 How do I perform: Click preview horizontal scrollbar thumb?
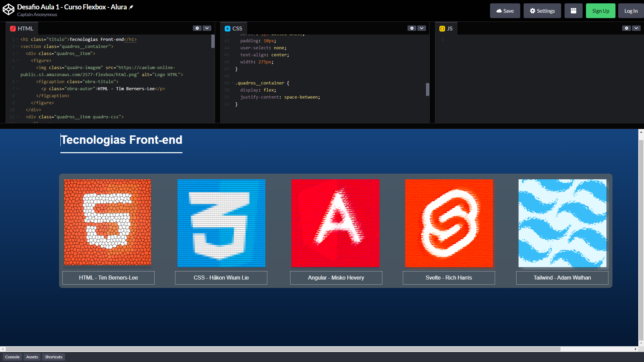[x=283, y=349]
